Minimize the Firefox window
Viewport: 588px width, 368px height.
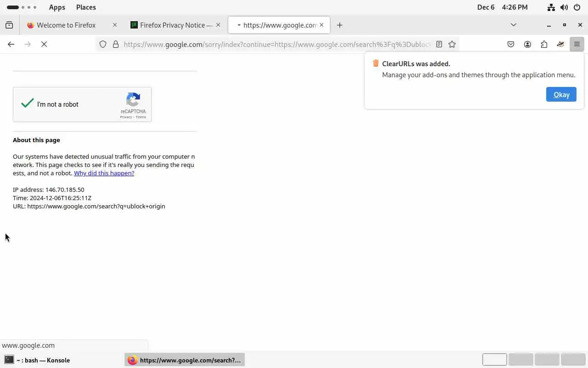coord(548,25)
